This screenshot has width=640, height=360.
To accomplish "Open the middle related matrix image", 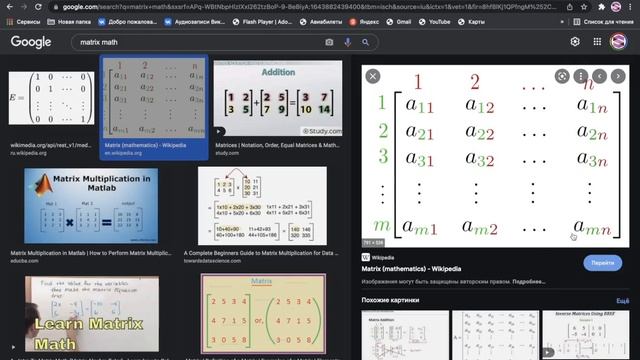I will click(496, 335).
